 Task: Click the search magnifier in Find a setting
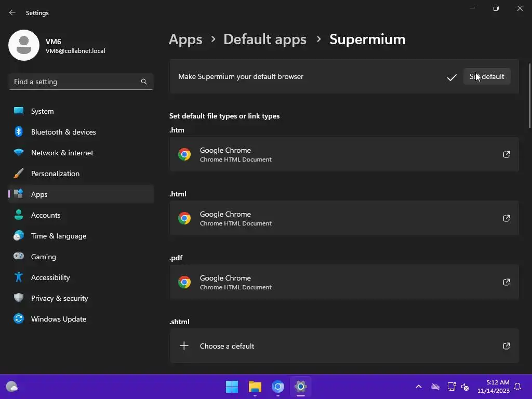coord(144,82)
